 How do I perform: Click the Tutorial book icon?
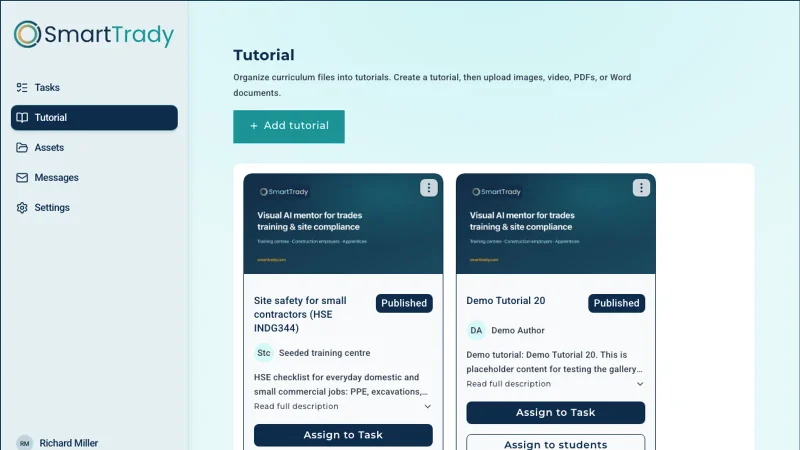tap(22, 117)
